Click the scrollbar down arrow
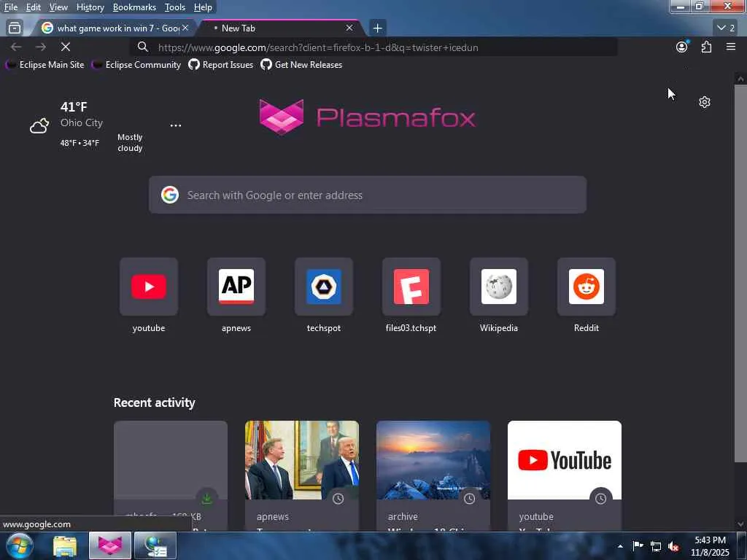 pyautogui.click(x=740, y=524)
